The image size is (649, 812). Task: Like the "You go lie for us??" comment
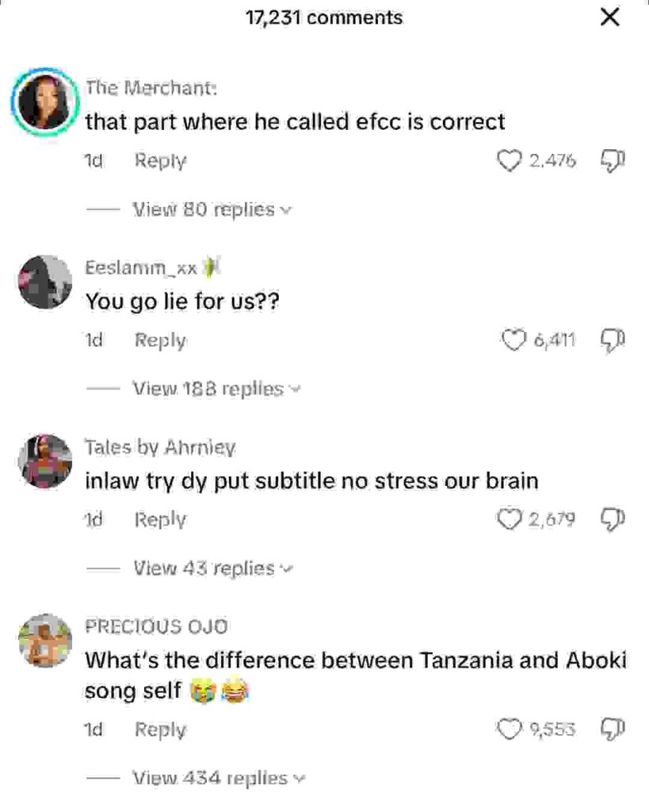513,341
